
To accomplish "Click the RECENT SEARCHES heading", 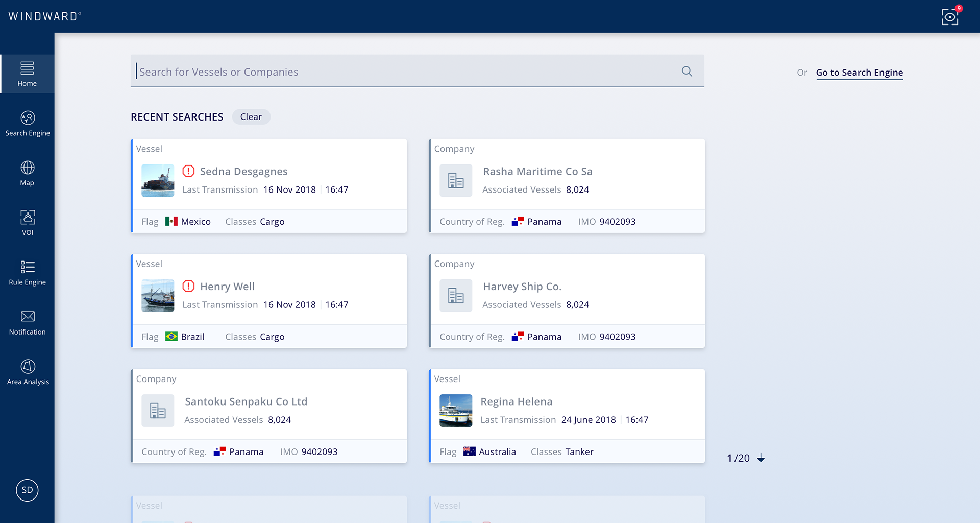I will click(177, 117).
